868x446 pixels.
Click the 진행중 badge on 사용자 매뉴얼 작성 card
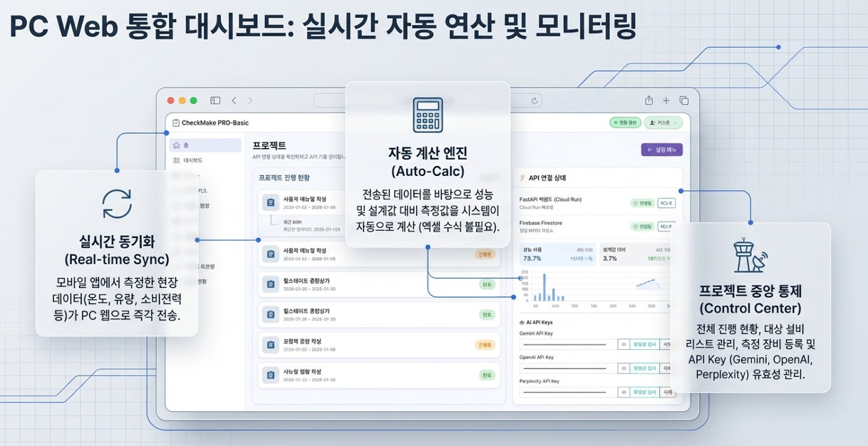pyautogui.click(x=485, y=254)
